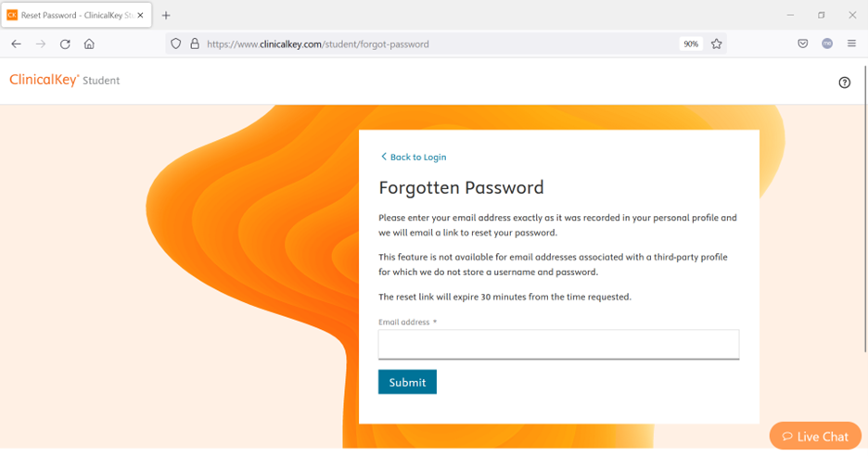The image size is (868, 456).
Task: Go back using the browser back arrow
Action: 16,44
